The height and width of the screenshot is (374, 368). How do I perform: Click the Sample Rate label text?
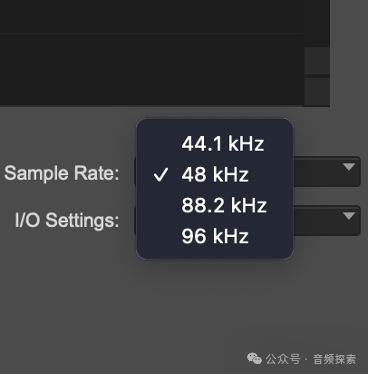pos(62,173)
